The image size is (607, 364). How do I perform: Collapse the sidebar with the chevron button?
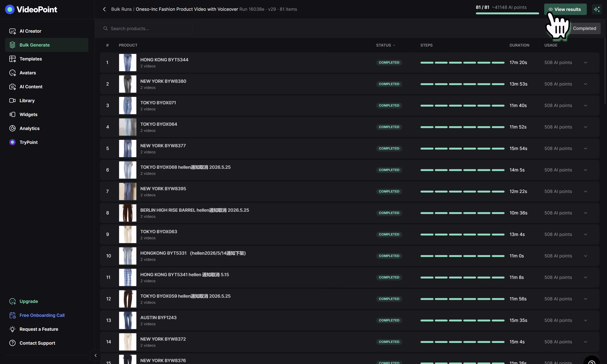95,355
